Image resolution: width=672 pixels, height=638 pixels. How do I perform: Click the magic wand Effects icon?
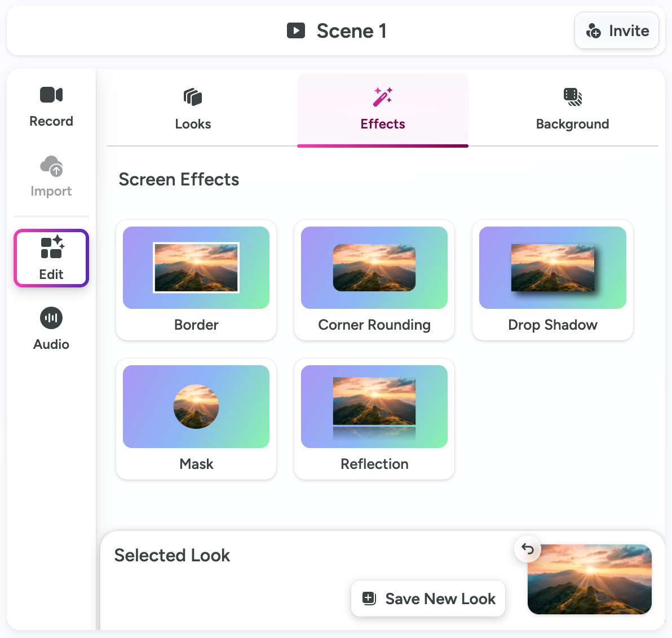pyautogui.click(x=382, y=96)
